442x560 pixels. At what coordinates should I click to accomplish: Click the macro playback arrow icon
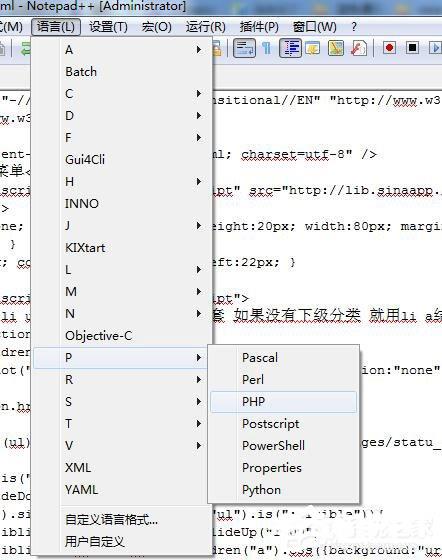click(435, 48)
